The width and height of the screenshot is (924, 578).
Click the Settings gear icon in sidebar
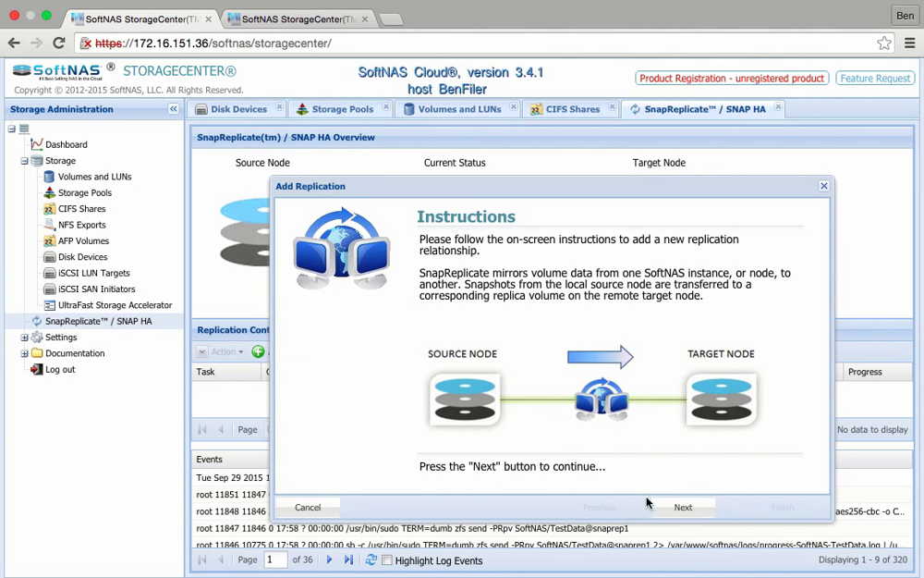click(37, 338)
